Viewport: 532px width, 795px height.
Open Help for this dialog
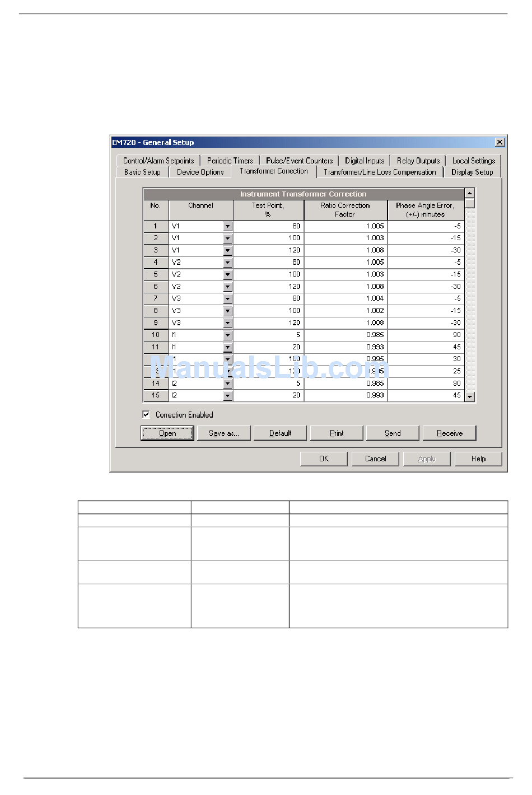click(x=478, y=459)
